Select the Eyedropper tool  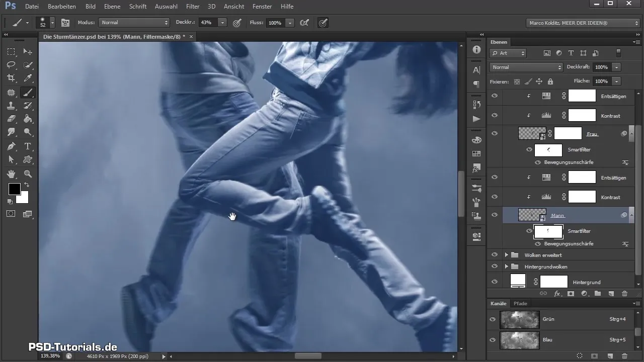point(28,78)
